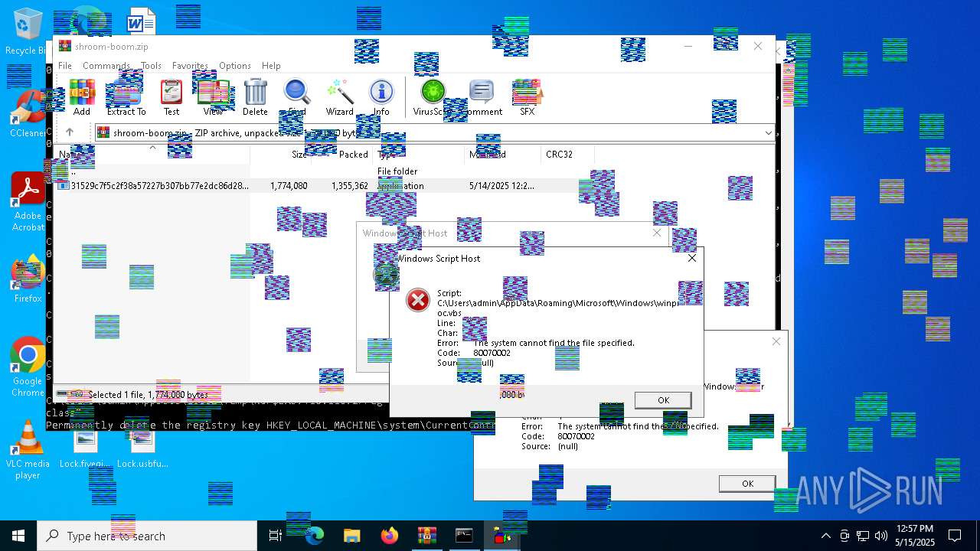Switch to command prompt taskbar button
980x551 pixels.
coord(464,536)
